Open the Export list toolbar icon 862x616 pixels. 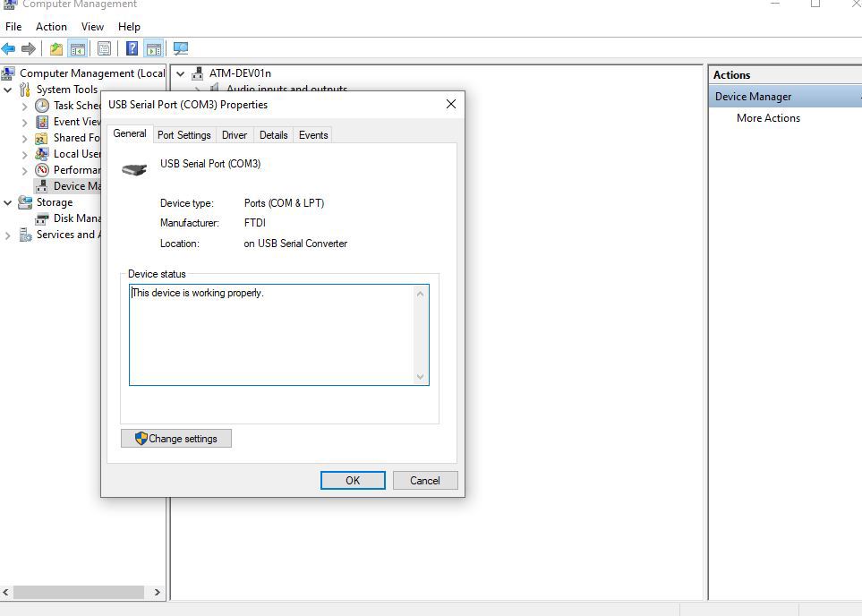pyautogui.click(x=55, y=47)
